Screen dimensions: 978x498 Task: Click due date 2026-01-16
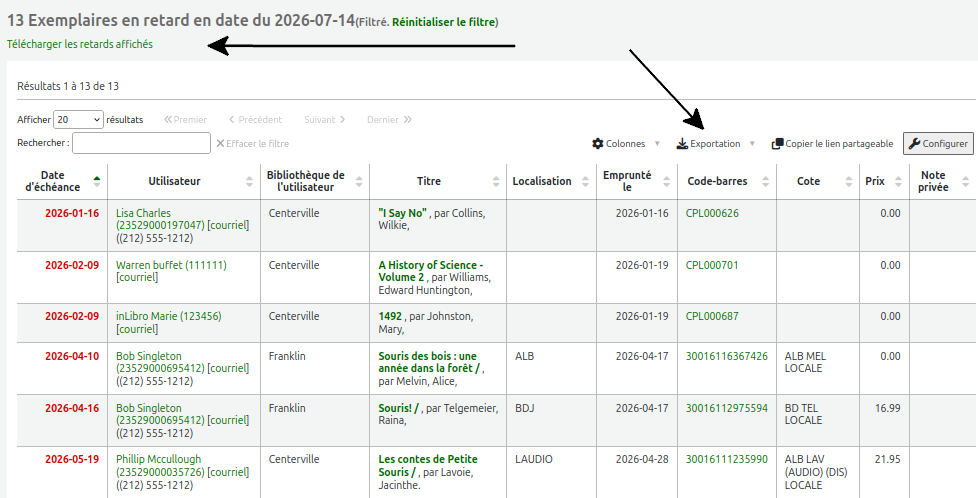tap(72, 213)
